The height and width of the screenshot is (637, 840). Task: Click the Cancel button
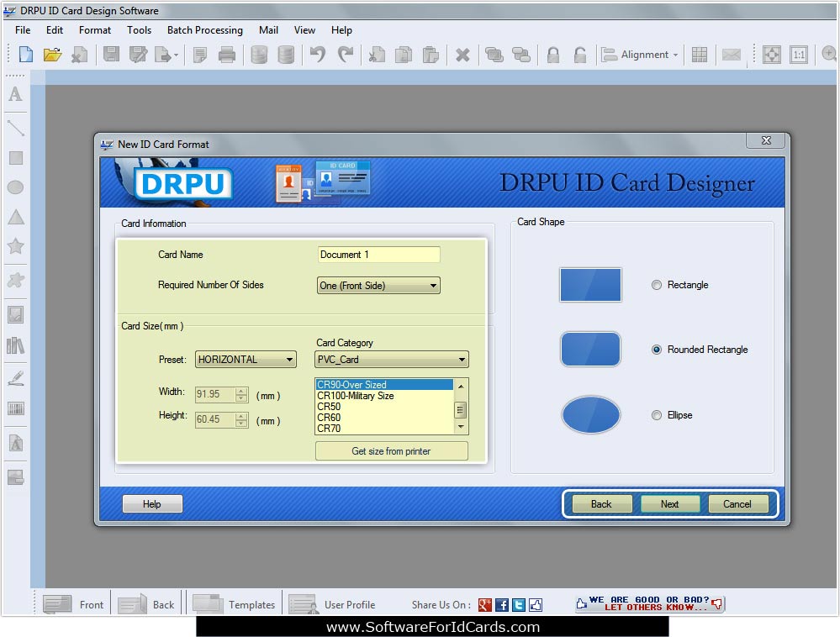[x=737, y=503]
